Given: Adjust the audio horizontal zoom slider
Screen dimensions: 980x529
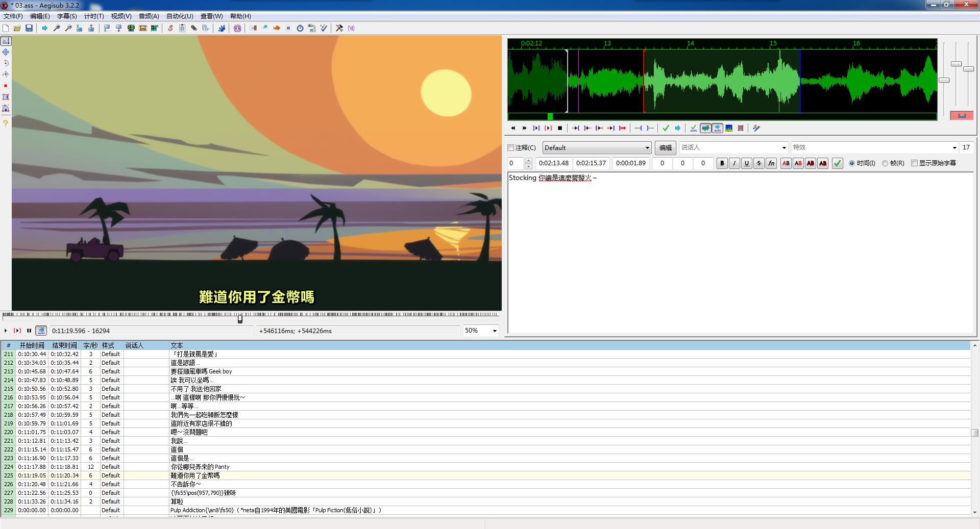Looking at the screenshot, I should click(x=944, y=80).
